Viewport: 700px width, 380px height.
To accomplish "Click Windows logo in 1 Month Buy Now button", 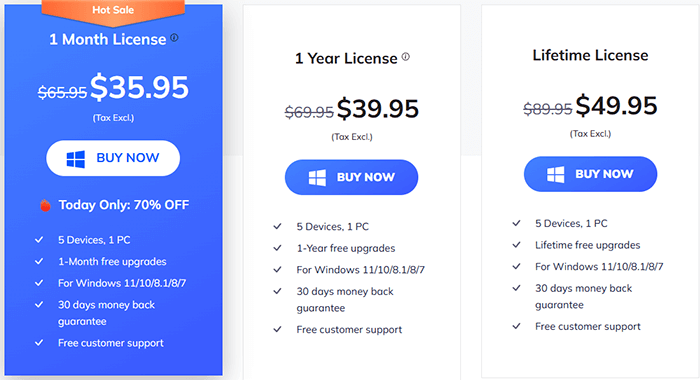I will tap(75, 159).
